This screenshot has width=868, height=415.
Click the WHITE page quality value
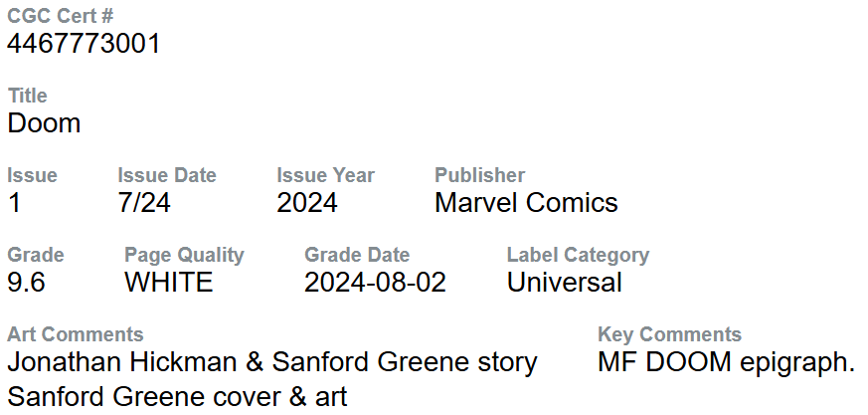tap(168, 283)
